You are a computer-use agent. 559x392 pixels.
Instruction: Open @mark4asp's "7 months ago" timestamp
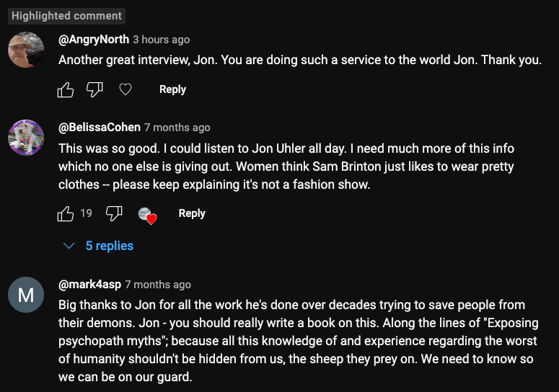pyautogui.click(x=158, y=285)
